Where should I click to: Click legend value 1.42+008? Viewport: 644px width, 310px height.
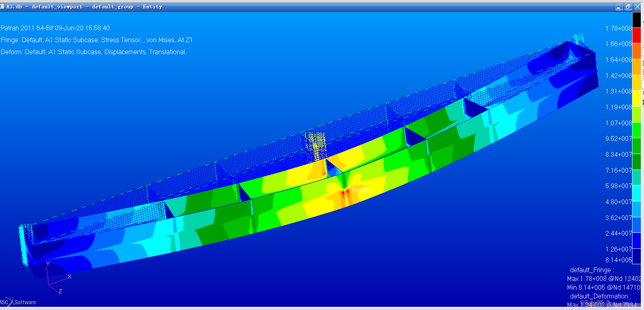[x=619, y=76]
